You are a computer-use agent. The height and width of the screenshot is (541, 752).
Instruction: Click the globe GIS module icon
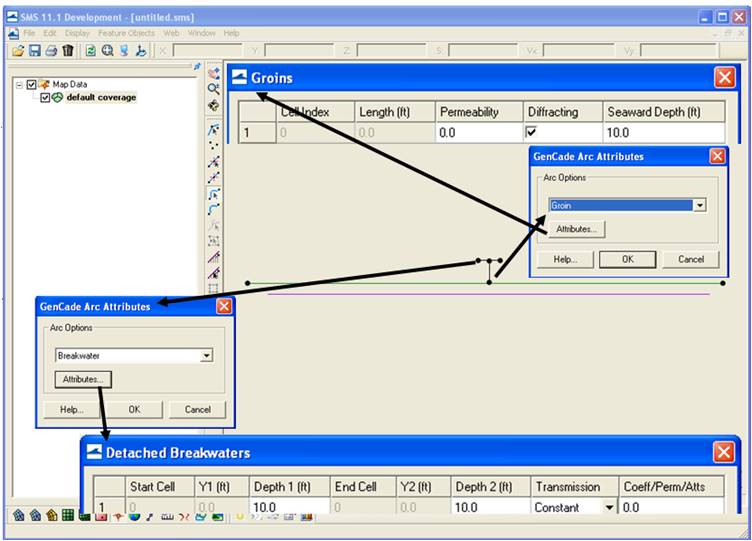(134, 516)
